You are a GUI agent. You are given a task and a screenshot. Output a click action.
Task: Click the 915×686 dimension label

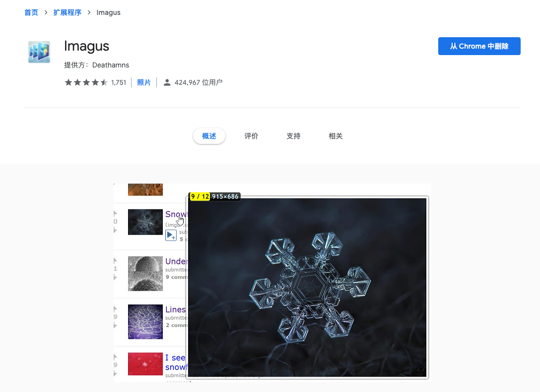coord(225,196)
